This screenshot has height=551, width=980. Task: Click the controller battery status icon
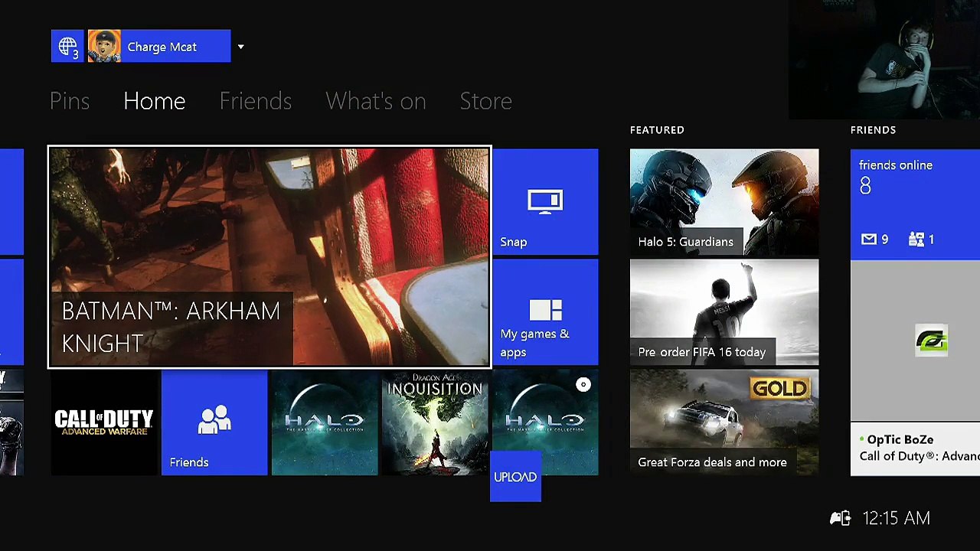[841, 518]
